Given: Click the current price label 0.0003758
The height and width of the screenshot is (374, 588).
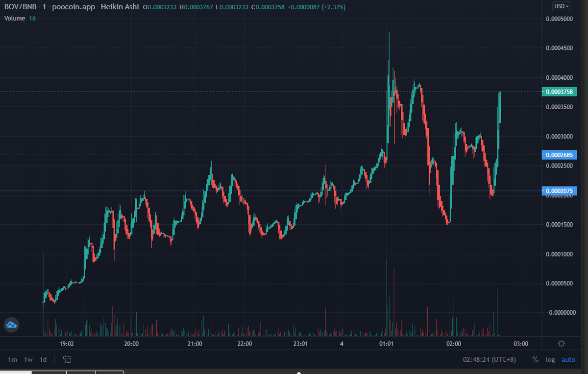Looking at the screenshot, I should [x=560, y=92].
